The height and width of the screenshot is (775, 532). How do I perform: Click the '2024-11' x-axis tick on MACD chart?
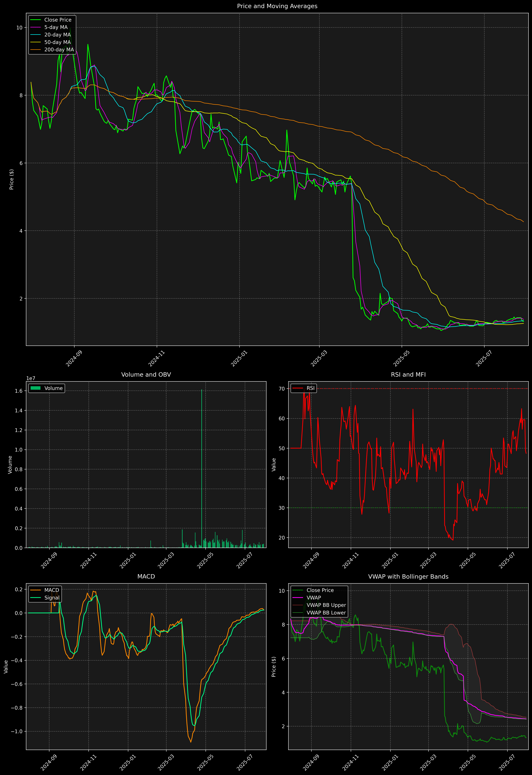(x=88, y=762)
